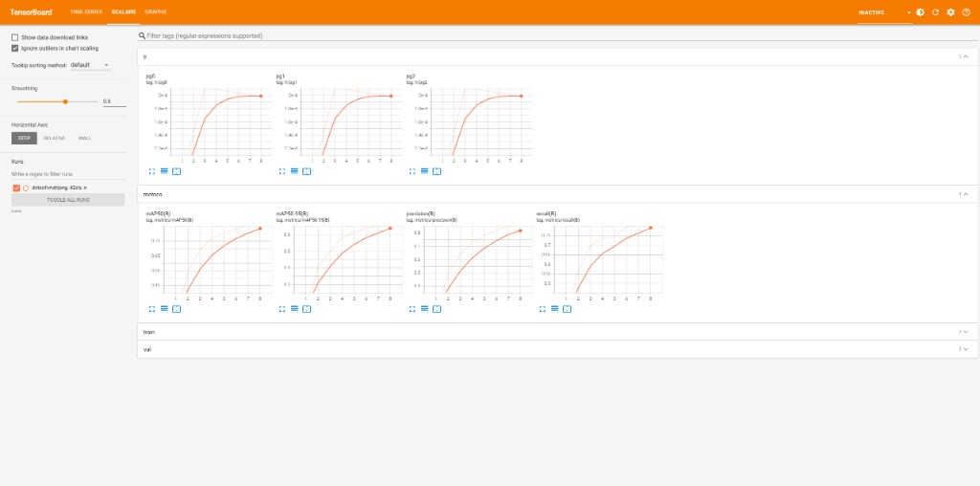Toggle y-axis log scale on pg1 chart
The image size is (980, 486).
[x=295, y=171]
